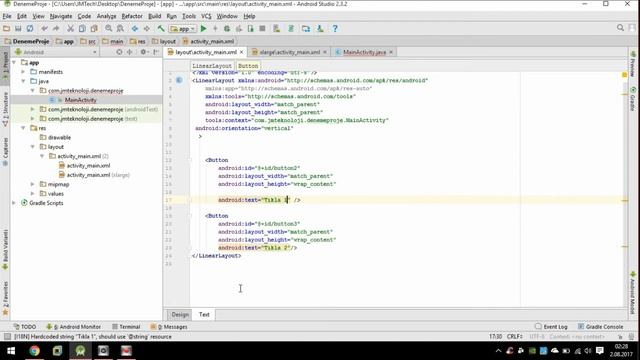Image resolution: width=640 pixels, height=360 pixels.
Task: Open the VCS menu
Action: pos(206,16)
